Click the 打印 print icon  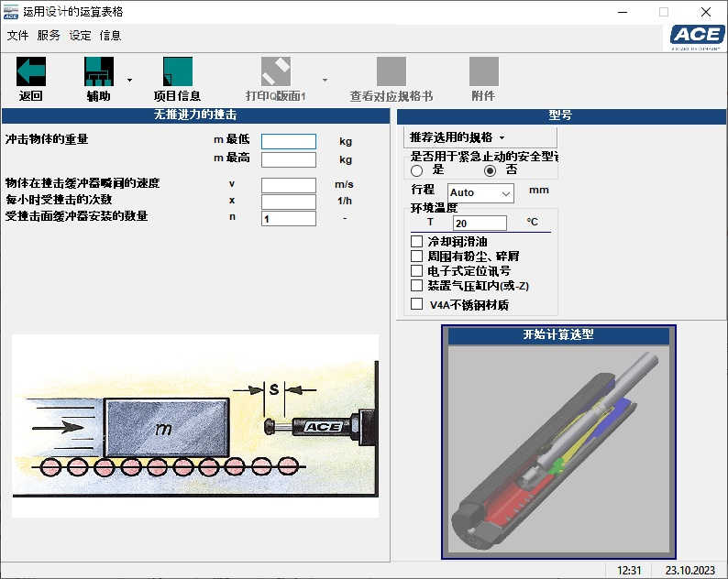pos(275,72)
